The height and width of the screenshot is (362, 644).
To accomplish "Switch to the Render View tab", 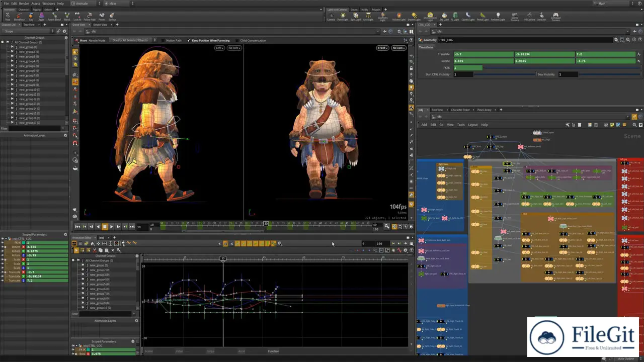I will (x=100, y=25).
